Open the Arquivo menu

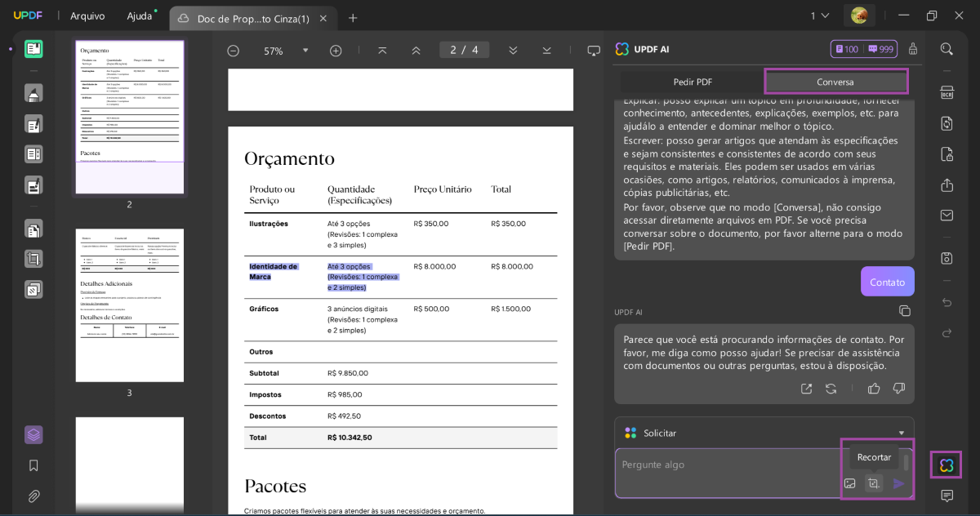click(87, 15)
